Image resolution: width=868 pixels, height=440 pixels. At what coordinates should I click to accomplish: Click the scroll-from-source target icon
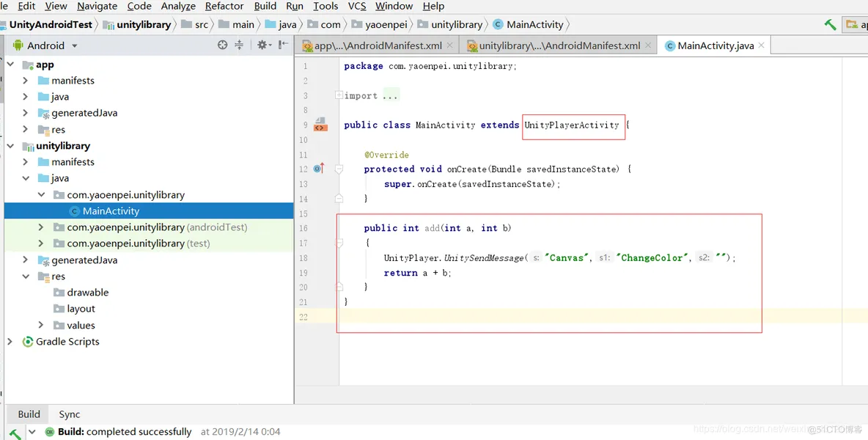(223, 45)
